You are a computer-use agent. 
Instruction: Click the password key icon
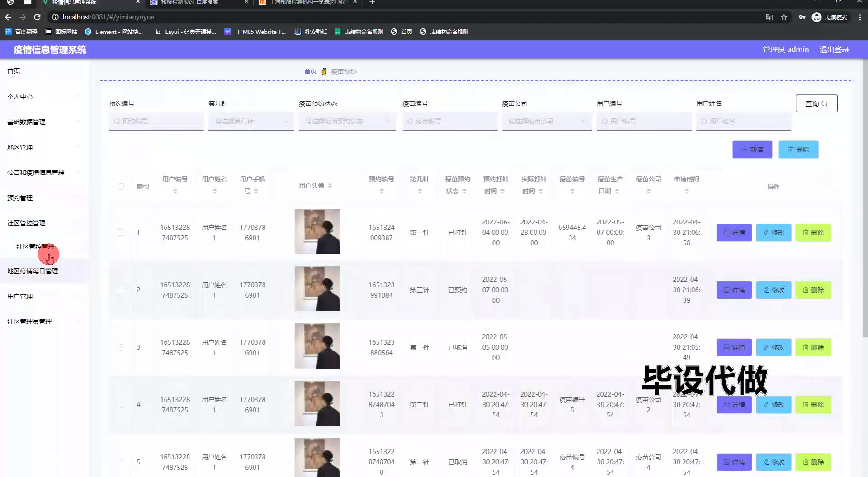[x=802, y=17]
